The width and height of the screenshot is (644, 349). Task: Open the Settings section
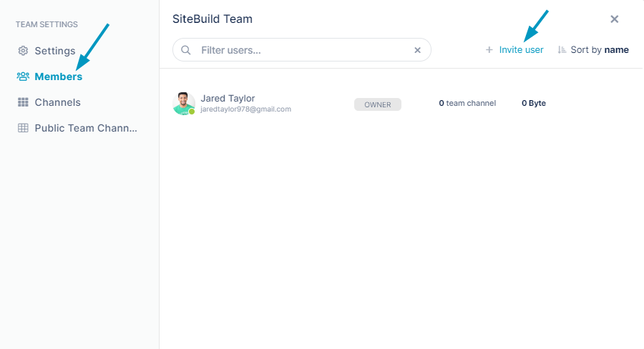(55, 51)
